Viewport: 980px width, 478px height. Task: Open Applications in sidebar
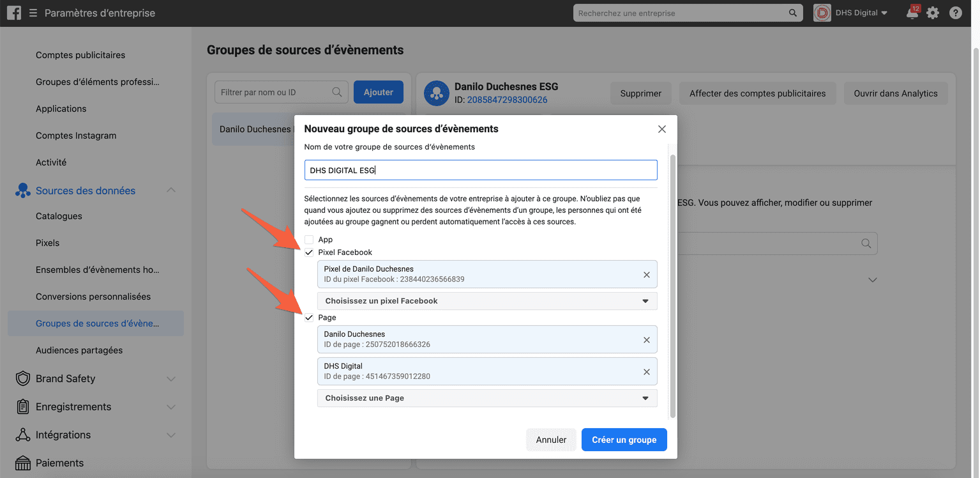click(61, 109)
